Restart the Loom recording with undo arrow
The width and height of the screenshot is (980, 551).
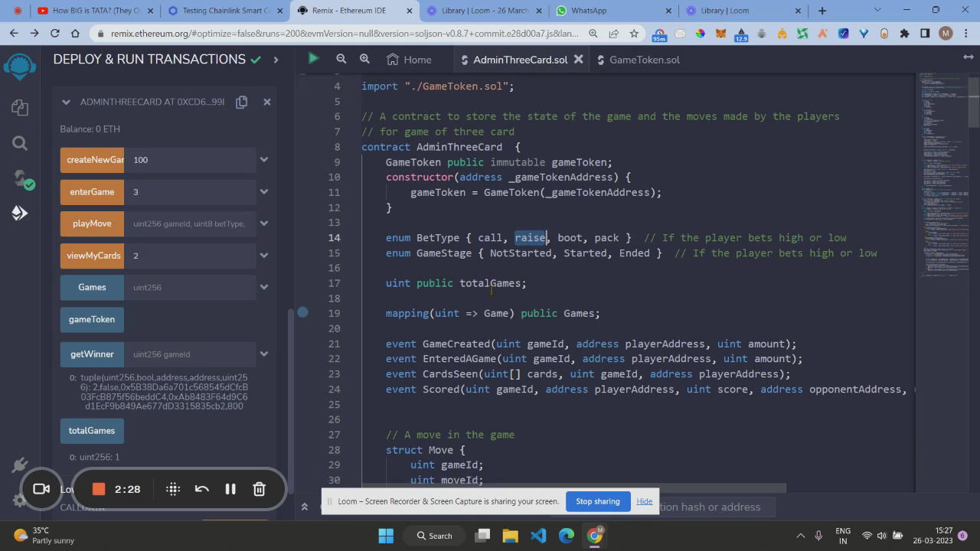(x=202, y=489)
